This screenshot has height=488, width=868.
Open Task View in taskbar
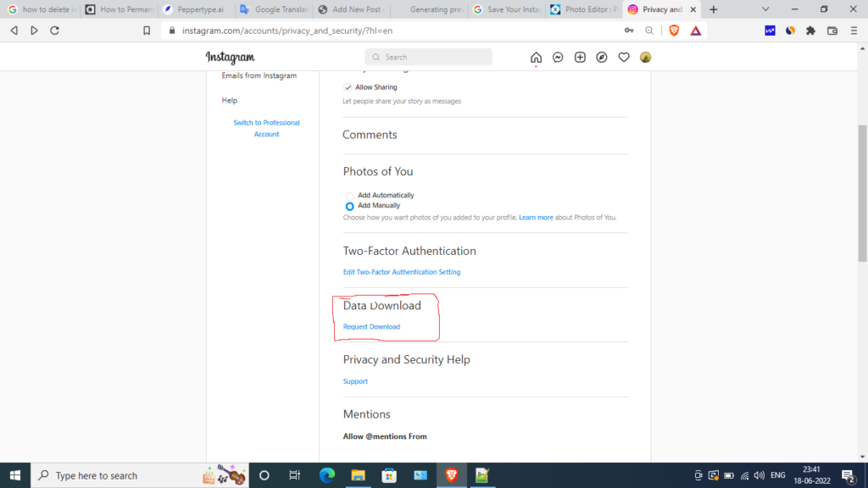click(294, 475)
